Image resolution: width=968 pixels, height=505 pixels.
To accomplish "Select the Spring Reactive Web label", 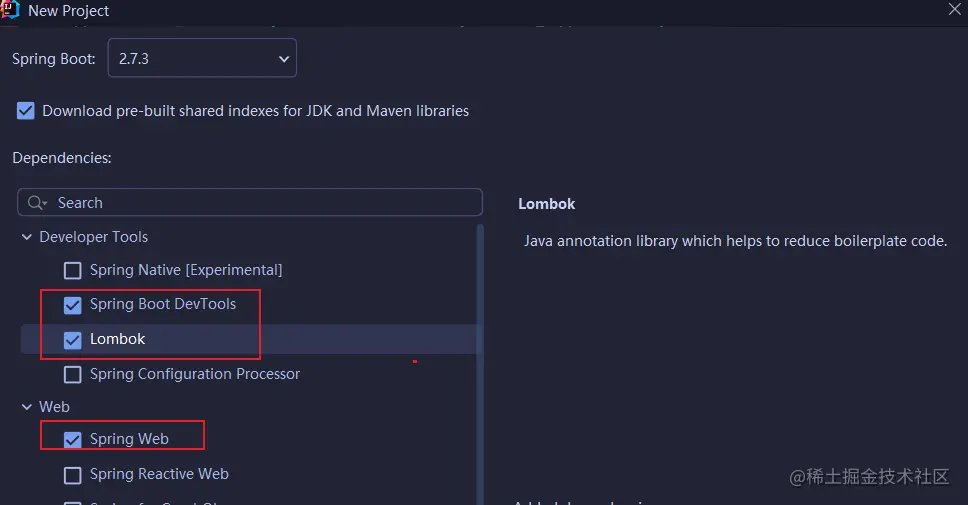I will click(x=159, y=474).
